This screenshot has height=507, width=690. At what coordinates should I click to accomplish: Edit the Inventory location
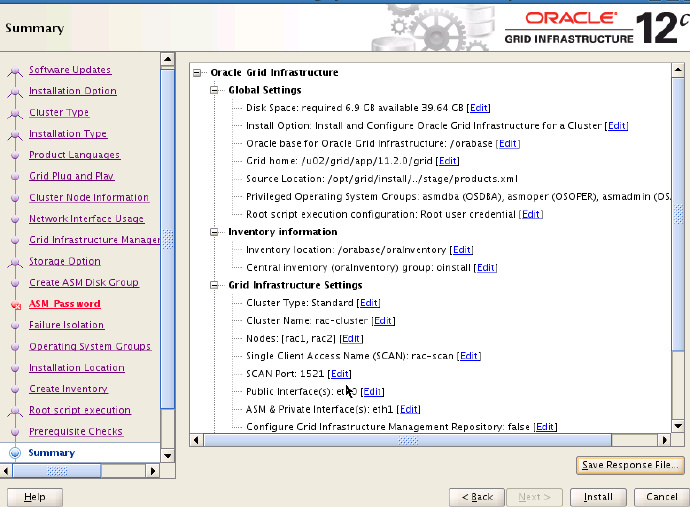point(462,250)
